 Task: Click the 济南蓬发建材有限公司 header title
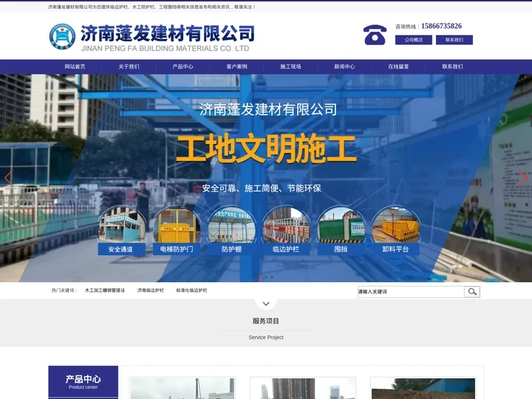(168, 33)
